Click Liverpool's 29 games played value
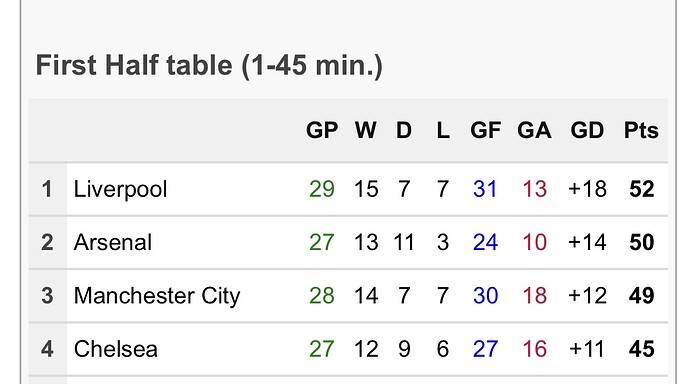Viewport: 690px width, 384px height. click(x=322, y=189)
